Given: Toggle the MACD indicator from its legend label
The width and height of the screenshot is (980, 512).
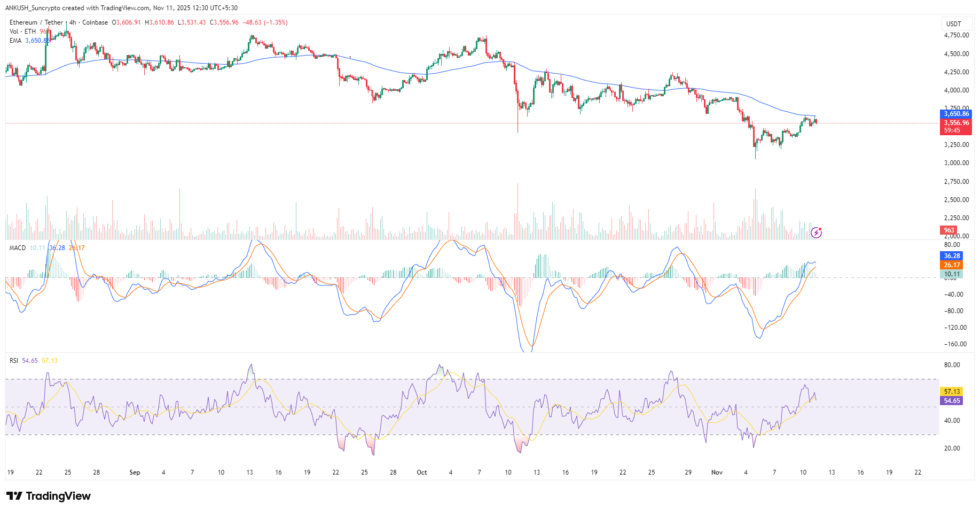Looking at the screenshot, I should coord(17,248).
